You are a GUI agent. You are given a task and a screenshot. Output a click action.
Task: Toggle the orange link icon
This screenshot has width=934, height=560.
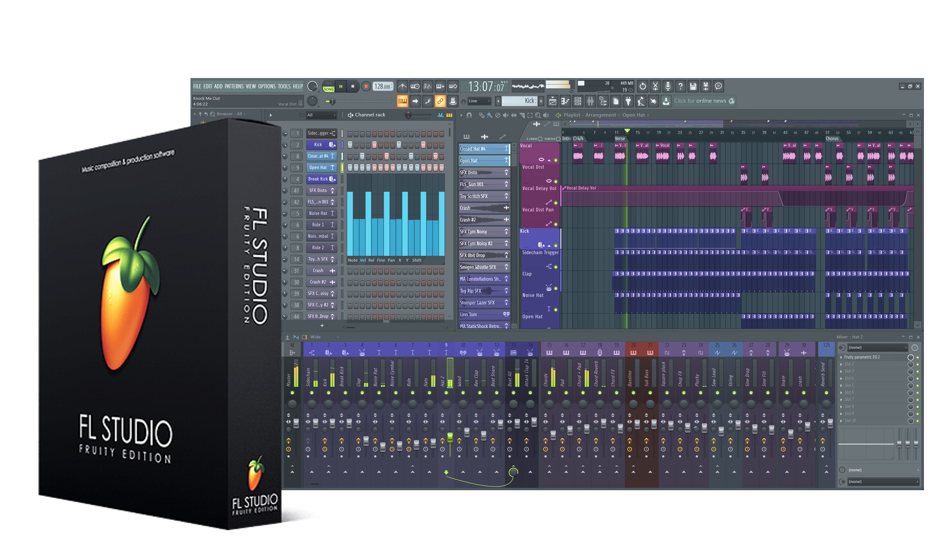coord(440,101)
